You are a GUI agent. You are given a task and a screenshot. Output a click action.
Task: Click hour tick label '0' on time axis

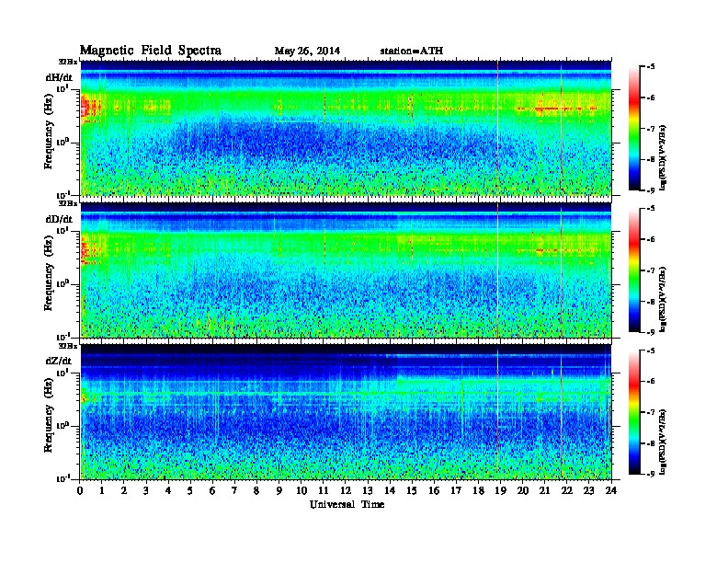pyautogui.click(x=80, y=490)
